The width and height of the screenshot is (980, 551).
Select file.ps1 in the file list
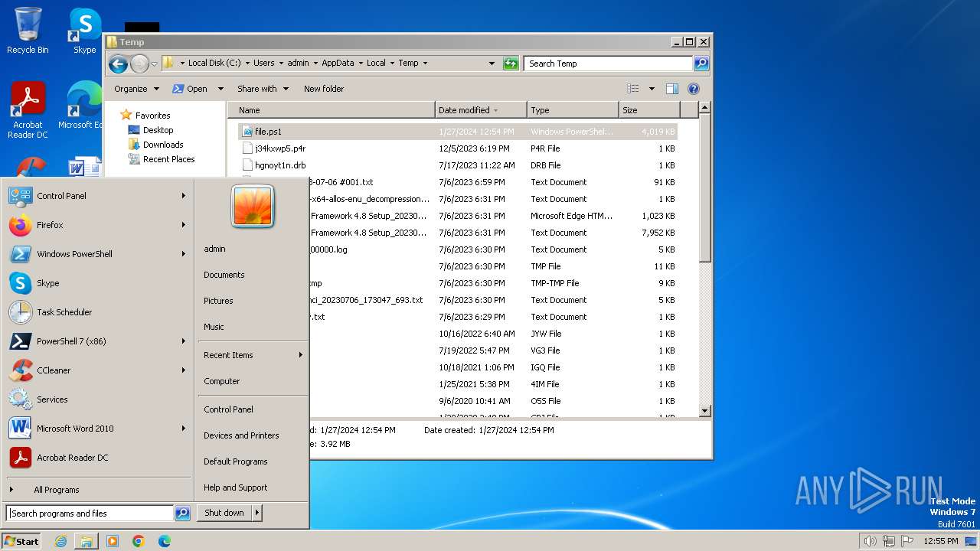[x=458, y=132]
